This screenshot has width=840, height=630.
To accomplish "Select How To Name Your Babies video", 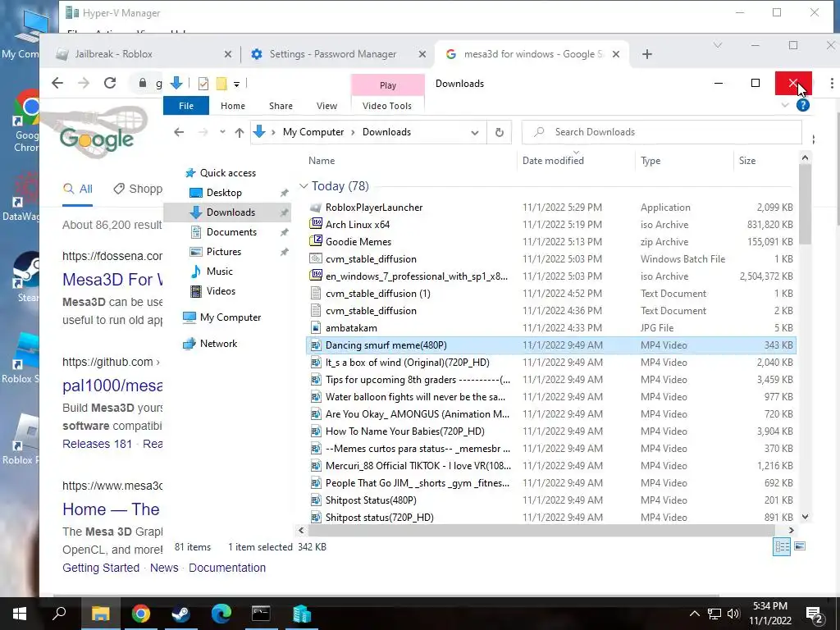I will (550, 431).
